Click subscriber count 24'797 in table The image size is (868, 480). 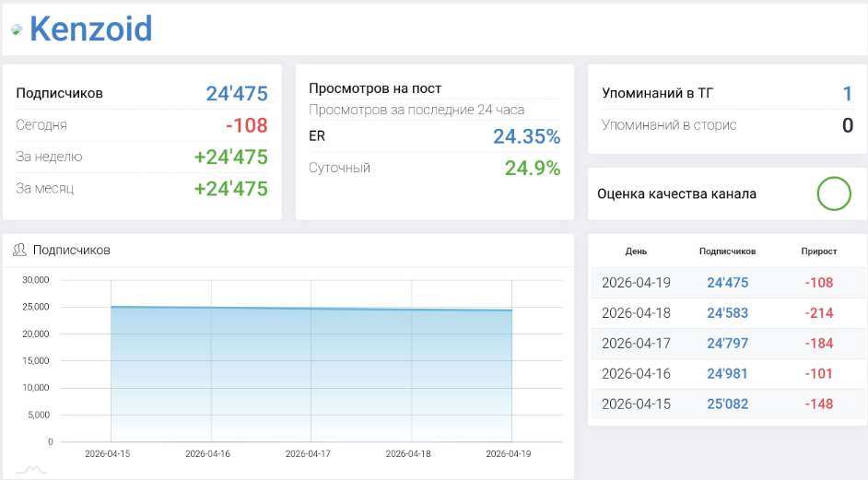pos(727,344)
